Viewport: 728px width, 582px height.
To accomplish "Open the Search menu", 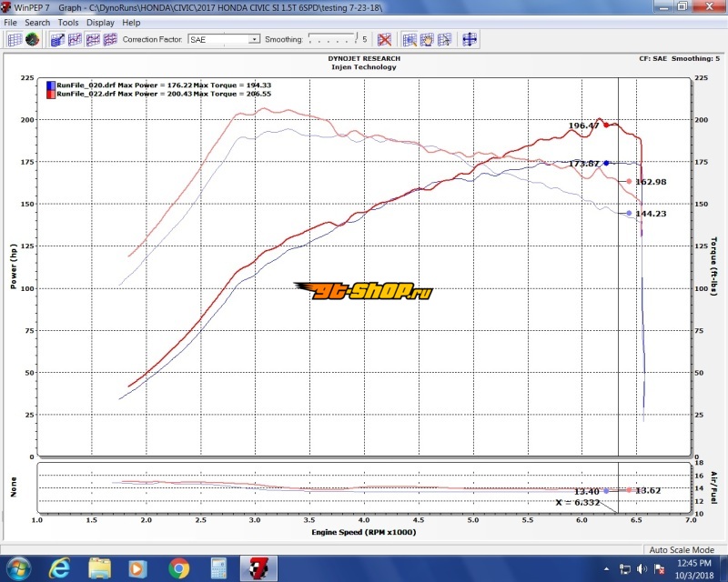I will pos(37,22).
